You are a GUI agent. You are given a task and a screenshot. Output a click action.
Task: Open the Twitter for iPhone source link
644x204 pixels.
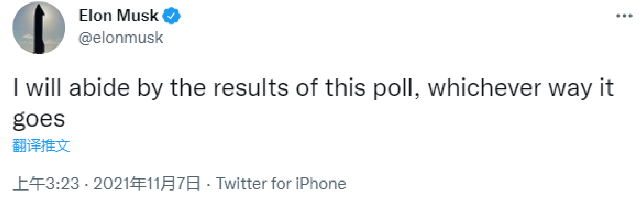click(281, 184)
